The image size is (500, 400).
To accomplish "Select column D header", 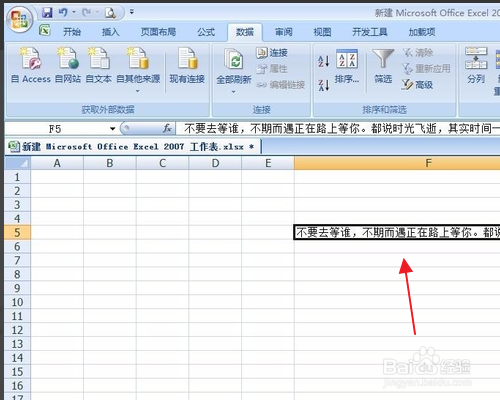I will tap(215, 163).
